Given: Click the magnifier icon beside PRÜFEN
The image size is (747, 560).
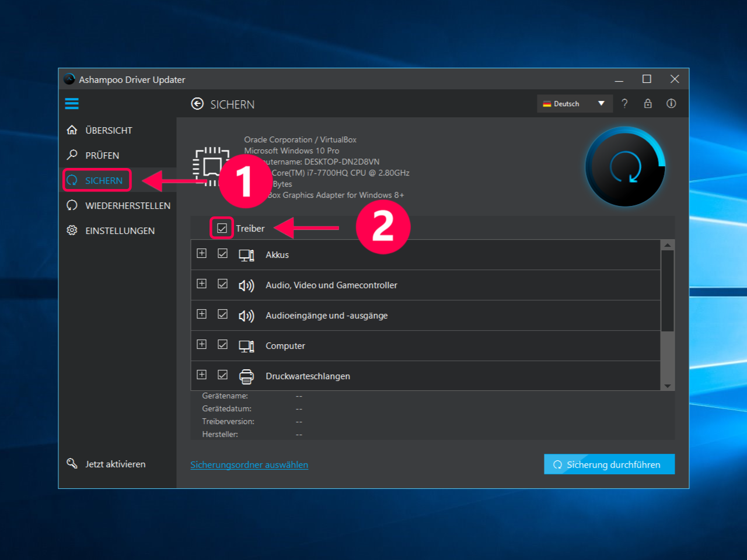Looking at the screenshot, I should (x=72, y=155).
